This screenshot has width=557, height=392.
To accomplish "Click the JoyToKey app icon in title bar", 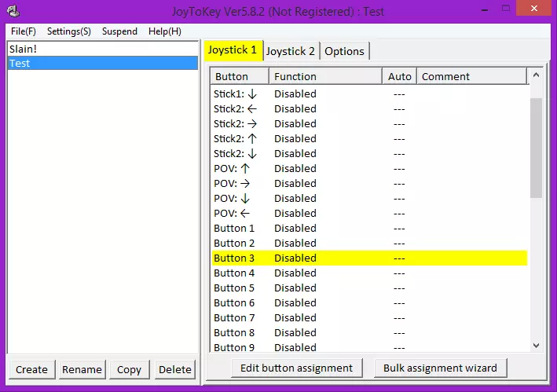I will click(x=13, y=11).
